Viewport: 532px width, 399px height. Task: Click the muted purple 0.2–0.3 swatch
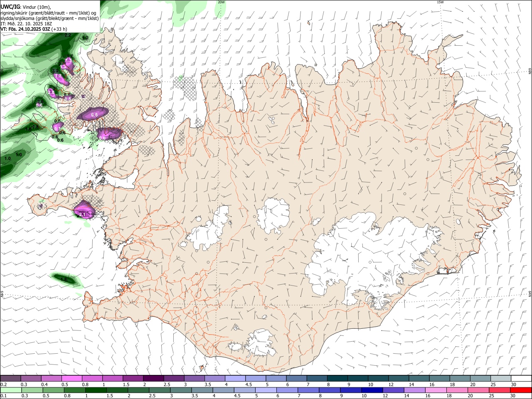(10, 379)
